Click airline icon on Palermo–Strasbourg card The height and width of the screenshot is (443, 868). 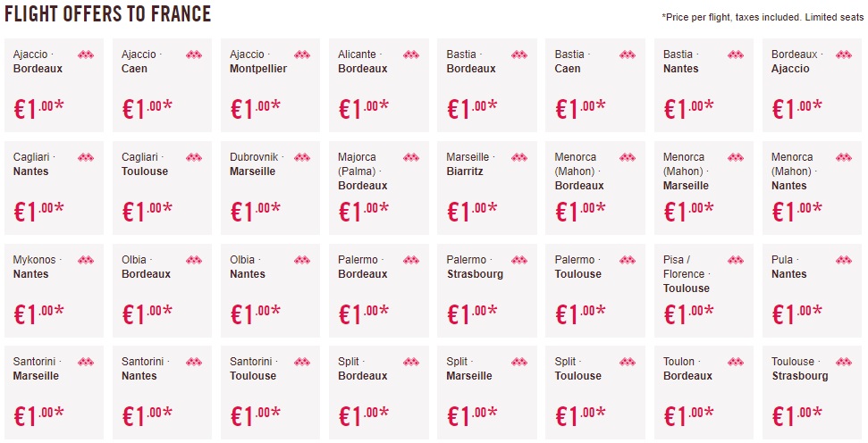click(x=518, y=261)
